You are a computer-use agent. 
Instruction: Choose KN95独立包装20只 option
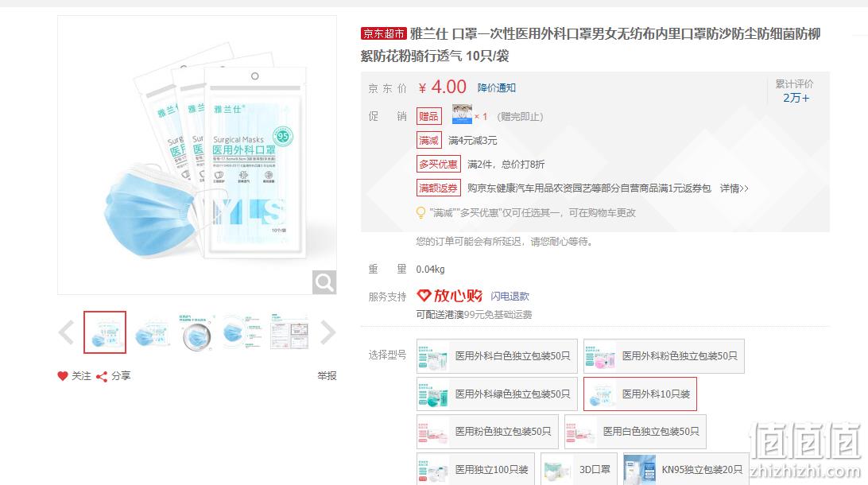point(686,470)
